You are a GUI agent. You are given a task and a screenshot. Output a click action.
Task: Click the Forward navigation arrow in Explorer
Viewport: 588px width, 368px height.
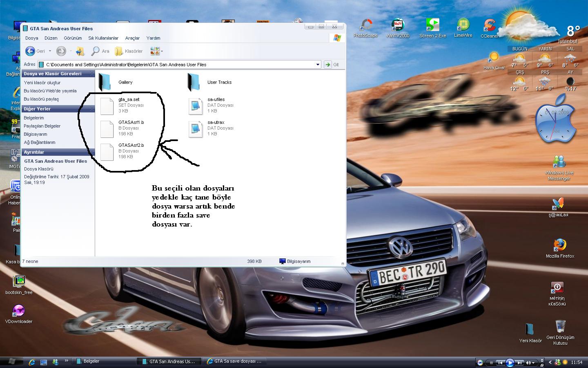click(61, 51)
